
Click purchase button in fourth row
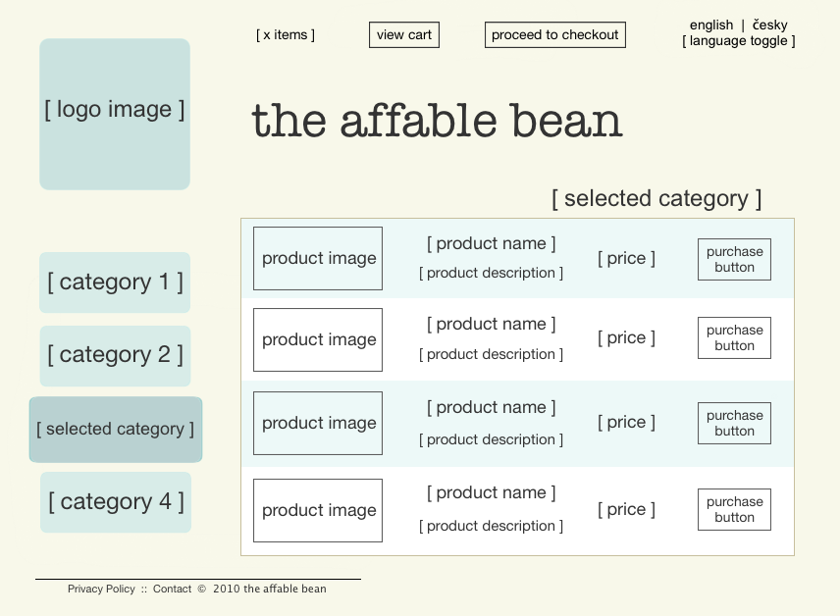click(x=734, y=510)
